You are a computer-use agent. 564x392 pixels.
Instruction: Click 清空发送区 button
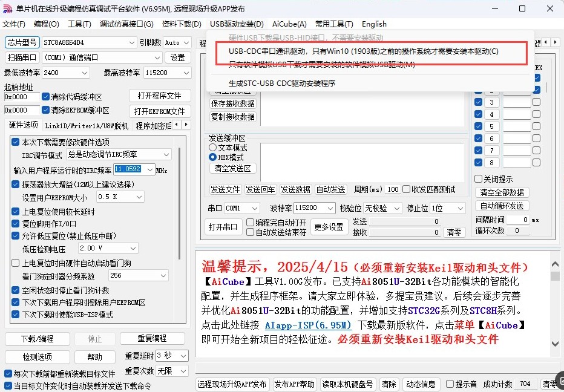tap(233, 168)
